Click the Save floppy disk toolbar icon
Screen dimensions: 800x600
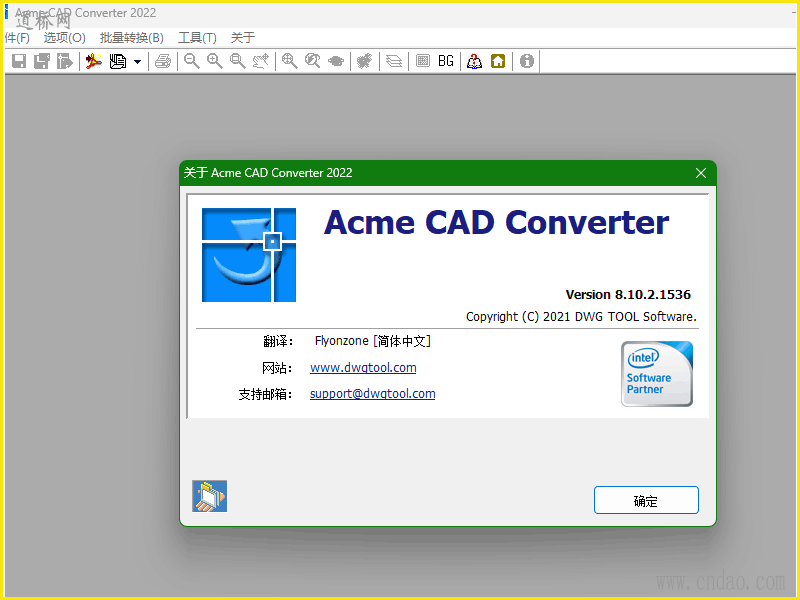19,61
